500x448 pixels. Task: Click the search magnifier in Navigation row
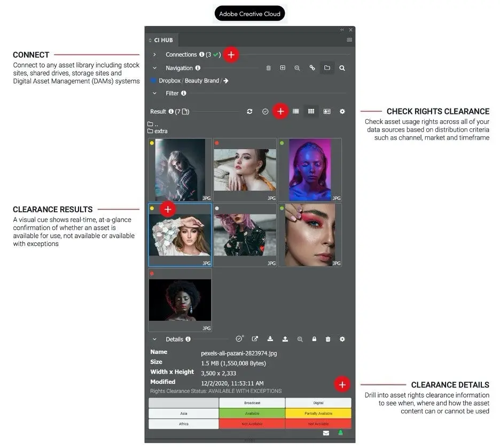click(x=342, y=68)
